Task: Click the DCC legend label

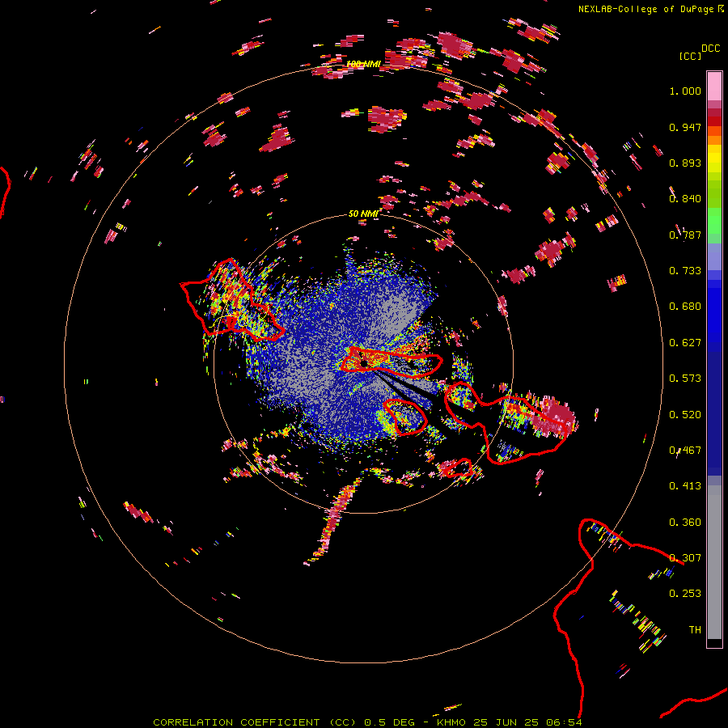Action: click(x=710, y=49)
